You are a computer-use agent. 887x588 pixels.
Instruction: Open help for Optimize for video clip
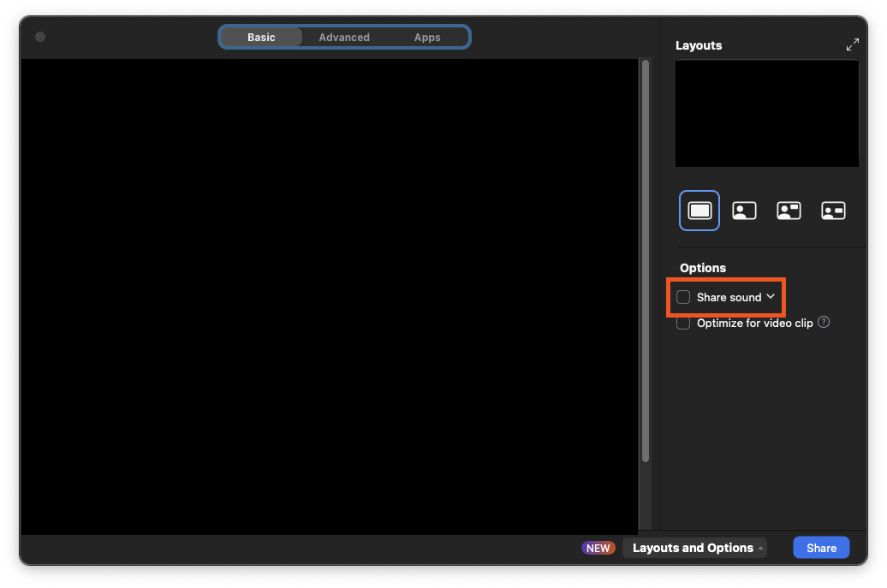(824, 323)
